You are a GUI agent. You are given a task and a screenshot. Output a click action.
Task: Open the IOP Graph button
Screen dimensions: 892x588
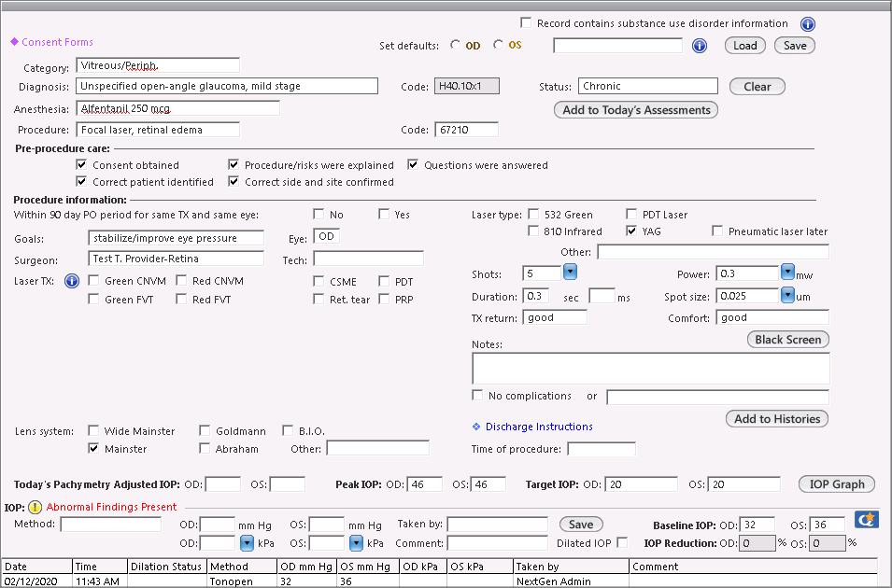click(x=837, y=484)
